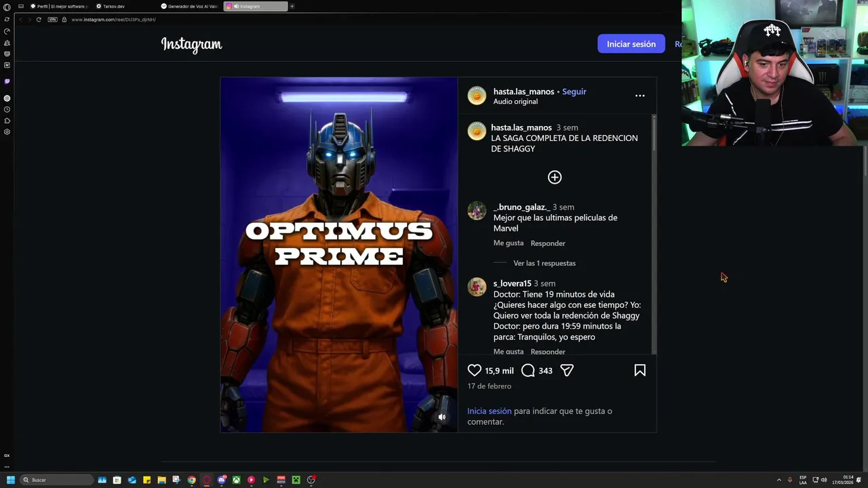
Task: Expand 'Ver las 1 respuestas' replies
Action: click(545, 263)
